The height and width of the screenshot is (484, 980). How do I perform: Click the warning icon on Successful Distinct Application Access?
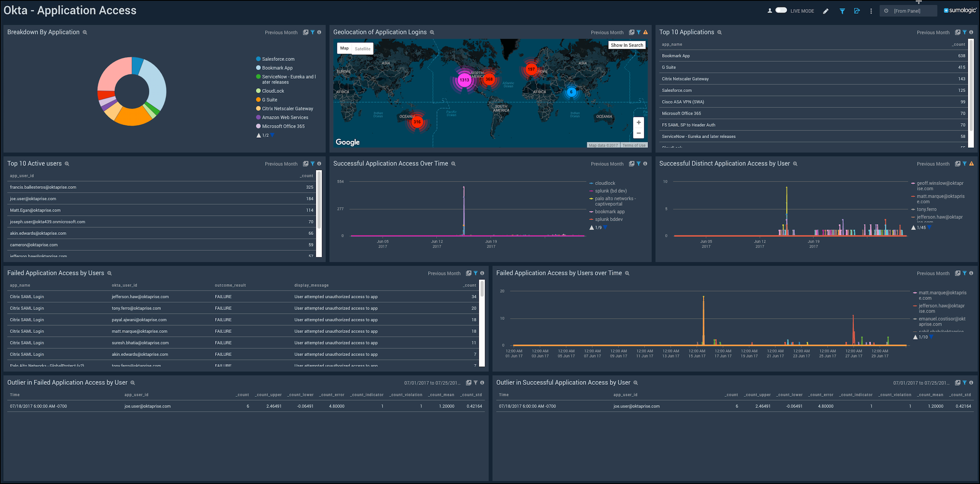click(971, 164)
